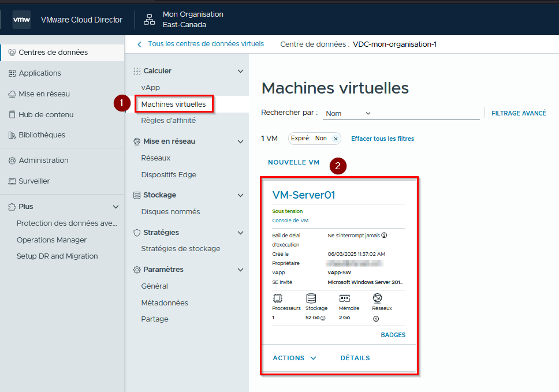Click the Mise en réseau cloud icon in main sidebar
This screenshot has width=559, height=392.
click(12, 94)
